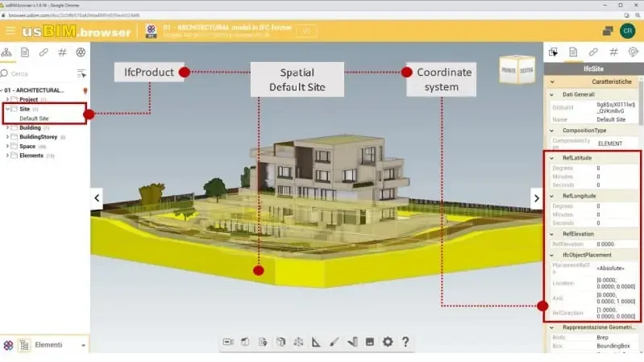Click the flower logo icon at bottom left
The width and height of the screenshot is (644, 362).
click(8, 345)
